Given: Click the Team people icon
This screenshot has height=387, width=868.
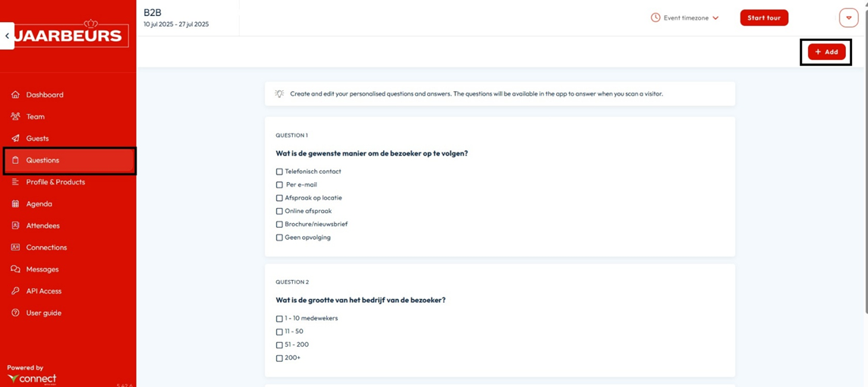Looking at the screenshot, I should tap(15, 117).
